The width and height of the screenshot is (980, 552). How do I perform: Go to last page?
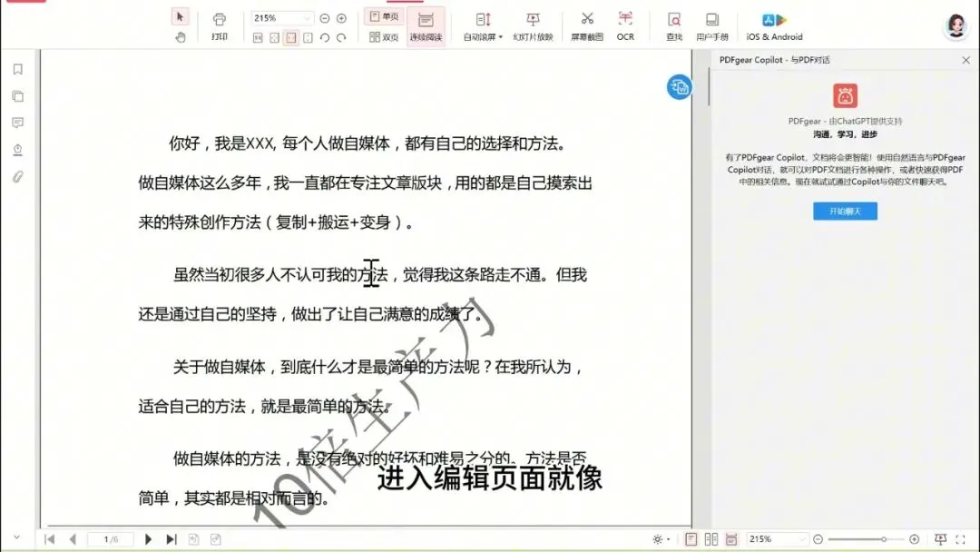point(171,539)
